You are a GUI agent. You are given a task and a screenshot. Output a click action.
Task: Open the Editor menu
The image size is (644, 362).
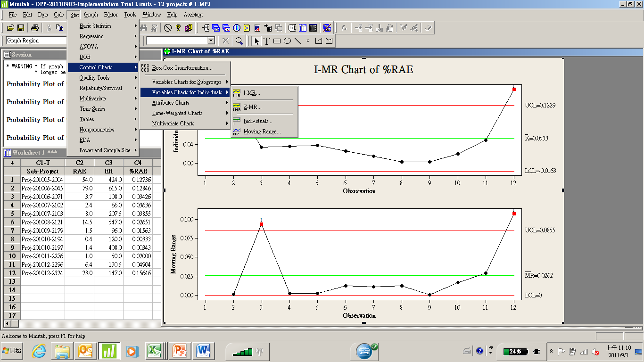click(x=111, y=15)
